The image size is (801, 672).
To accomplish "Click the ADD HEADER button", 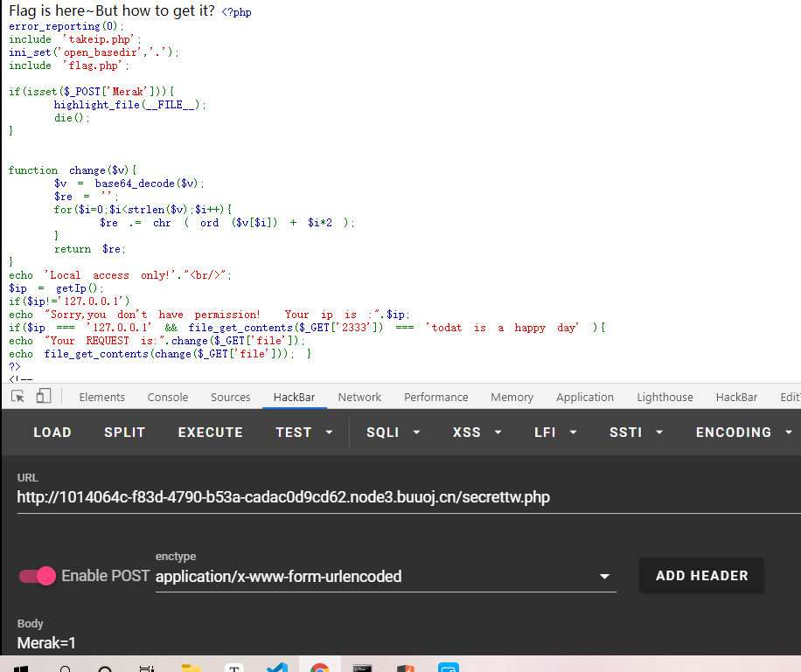I will 701,576.
